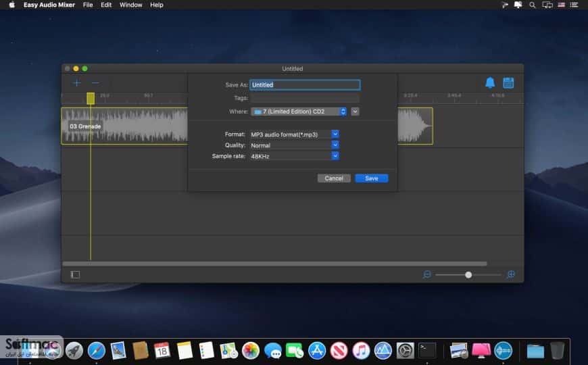Open CleanMyMac pink monitor icon in Dock
Image resolution: width=588 pixels, height=365 pixels.
[x=481, y=351]
